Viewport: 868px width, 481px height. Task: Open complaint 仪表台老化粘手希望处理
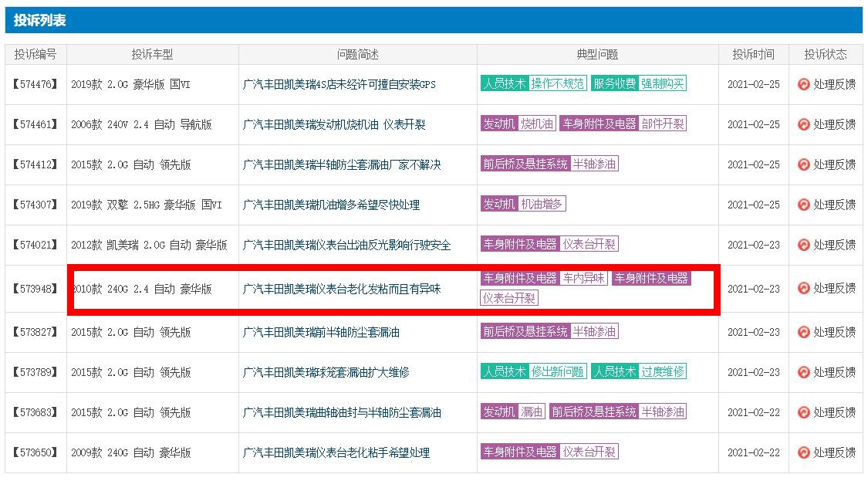336,452
